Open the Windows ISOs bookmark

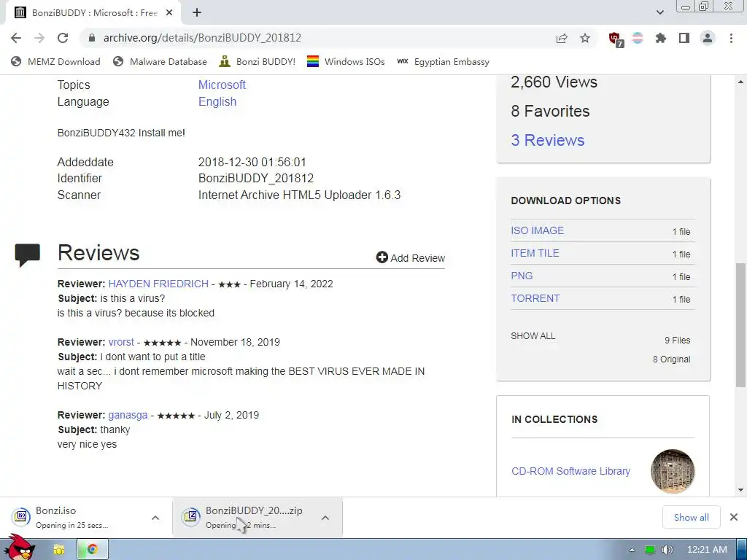pyautogui.click(x=346, y=61)
